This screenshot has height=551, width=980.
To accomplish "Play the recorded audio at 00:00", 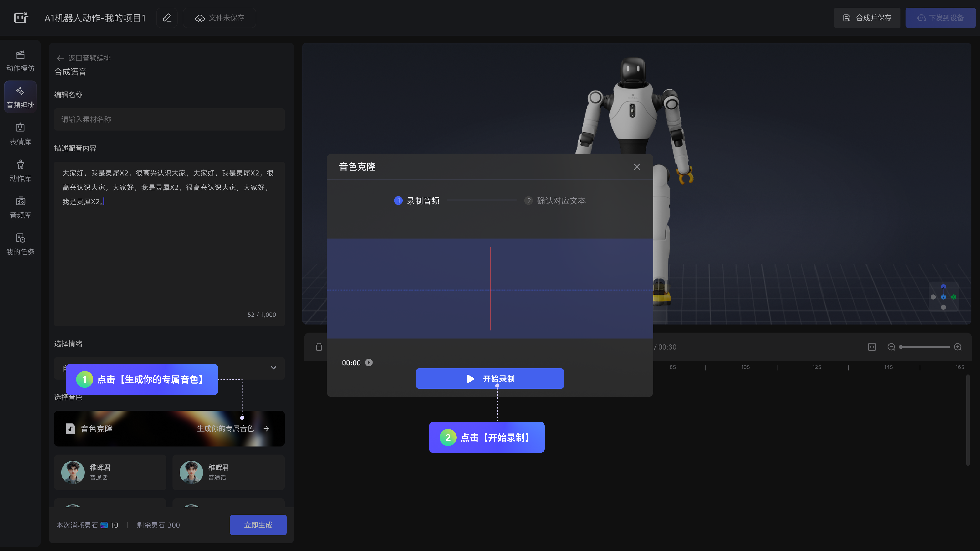I will [x=369, y=362].
